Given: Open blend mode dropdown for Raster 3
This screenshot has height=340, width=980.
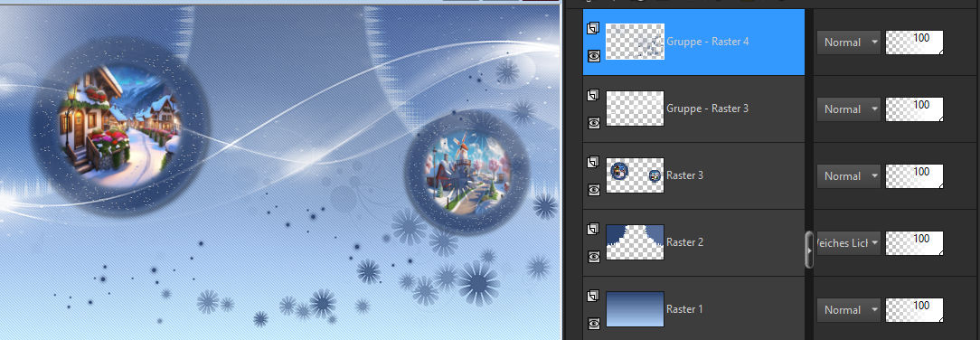Looking at the screenshot, I should 849,176.
